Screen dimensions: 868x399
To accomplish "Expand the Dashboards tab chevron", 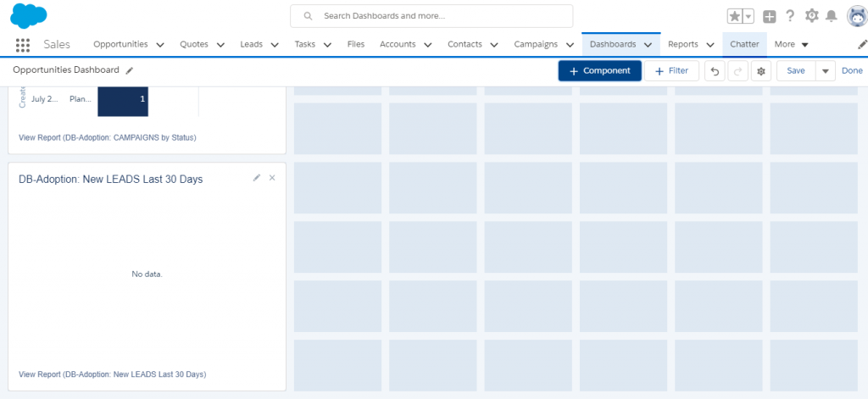I will coord(648,45).
